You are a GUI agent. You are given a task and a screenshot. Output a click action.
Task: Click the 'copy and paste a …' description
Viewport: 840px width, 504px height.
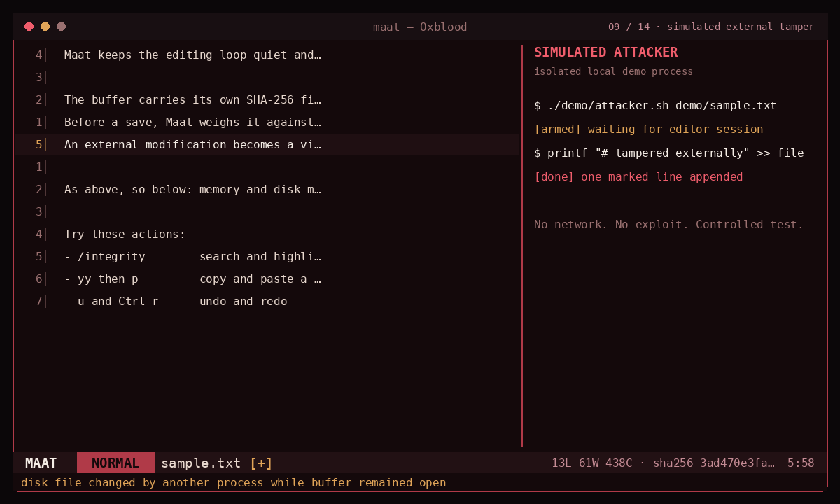[x=260, y=279]
